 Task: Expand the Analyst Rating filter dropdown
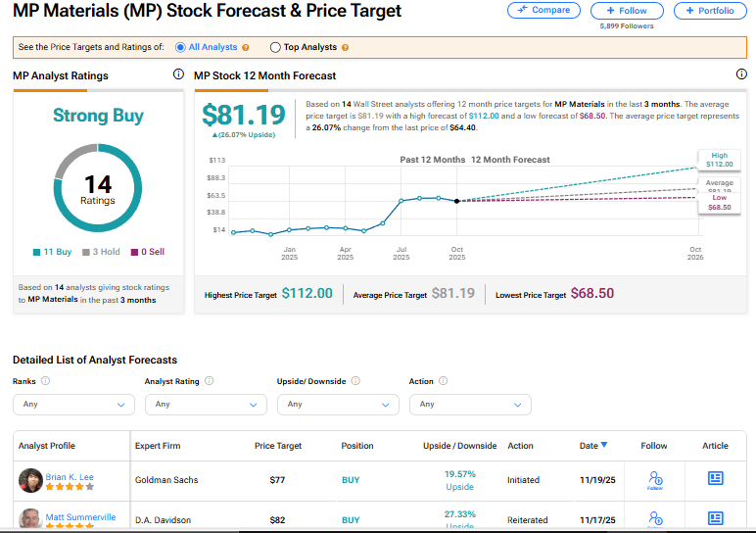click(x=206, y=404)
